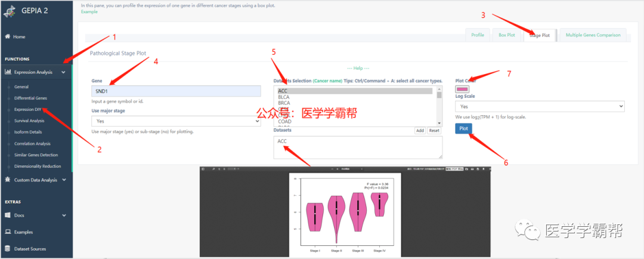644x259 pixels.
Task: Click the Examples link in sidebar
Action: [23, 232]
